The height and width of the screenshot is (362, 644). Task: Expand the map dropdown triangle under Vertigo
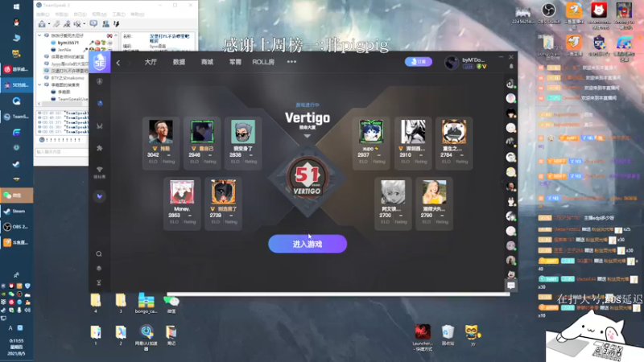click(308, 136)
